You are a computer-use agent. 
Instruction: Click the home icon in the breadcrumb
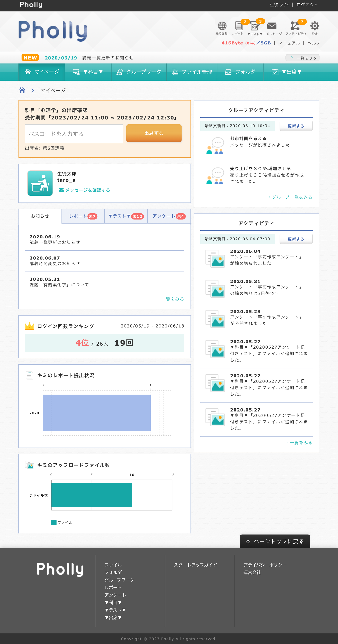pos(22,90)
